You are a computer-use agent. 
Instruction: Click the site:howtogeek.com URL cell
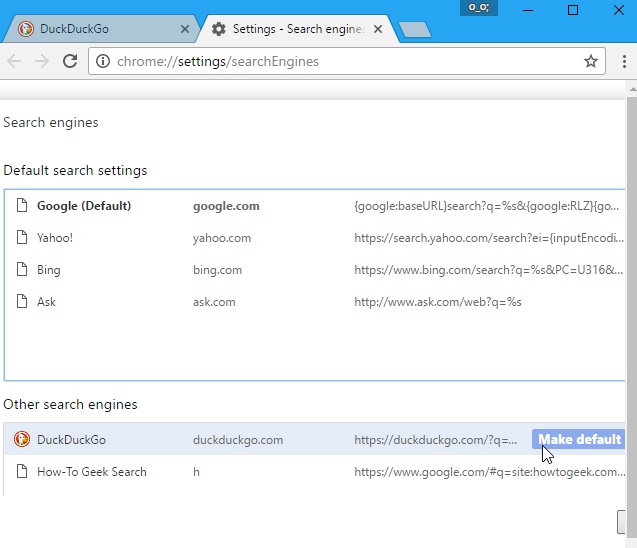pos(490,472)
